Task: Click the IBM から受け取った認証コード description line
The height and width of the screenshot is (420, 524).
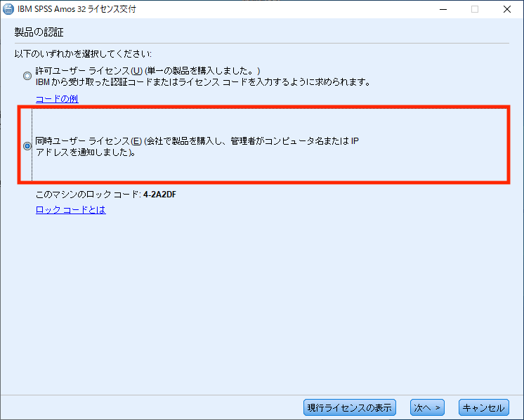Action: (203, 82)
